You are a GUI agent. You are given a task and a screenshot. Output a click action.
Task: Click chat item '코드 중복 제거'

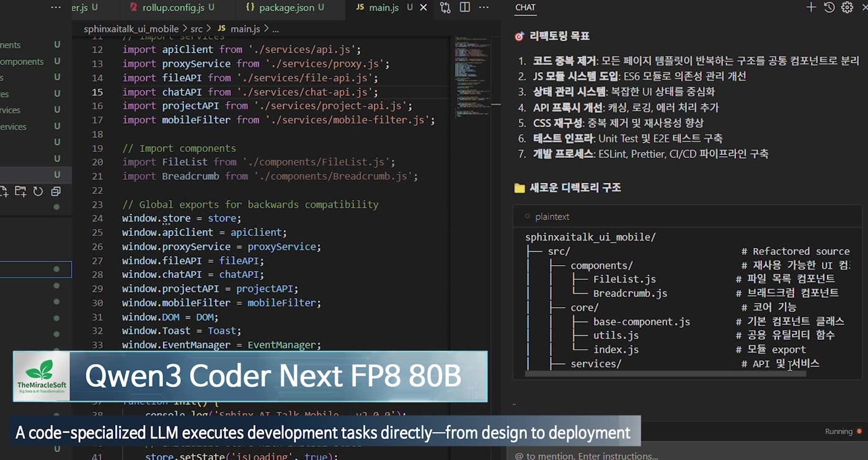point(565,61)
